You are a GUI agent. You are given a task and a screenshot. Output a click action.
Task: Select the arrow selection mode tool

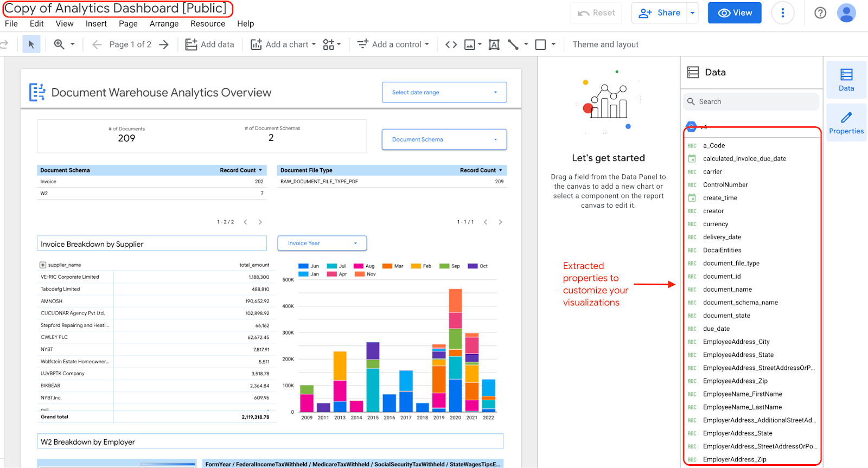31,44
